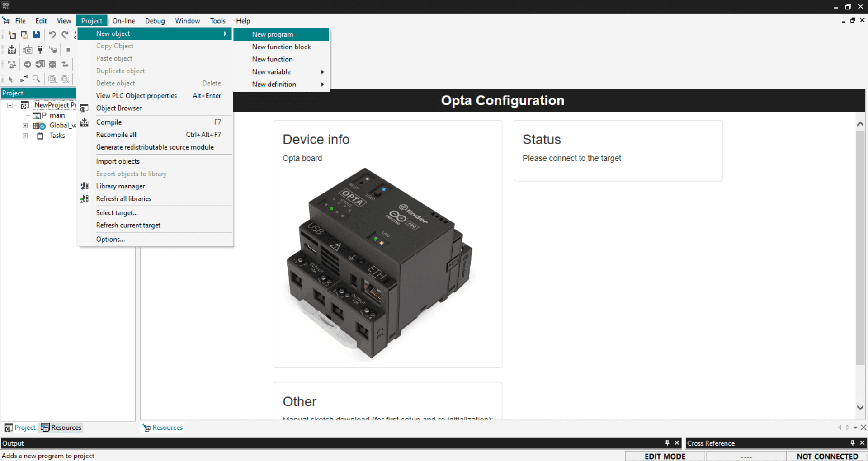Viewport: 868px width, 461px height.
Task: Select the arrow pointer tool
Action: coord(10,79)
